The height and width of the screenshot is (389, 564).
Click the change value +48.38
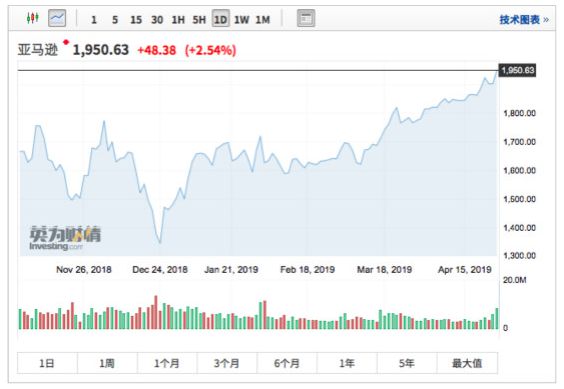(157, 50)
